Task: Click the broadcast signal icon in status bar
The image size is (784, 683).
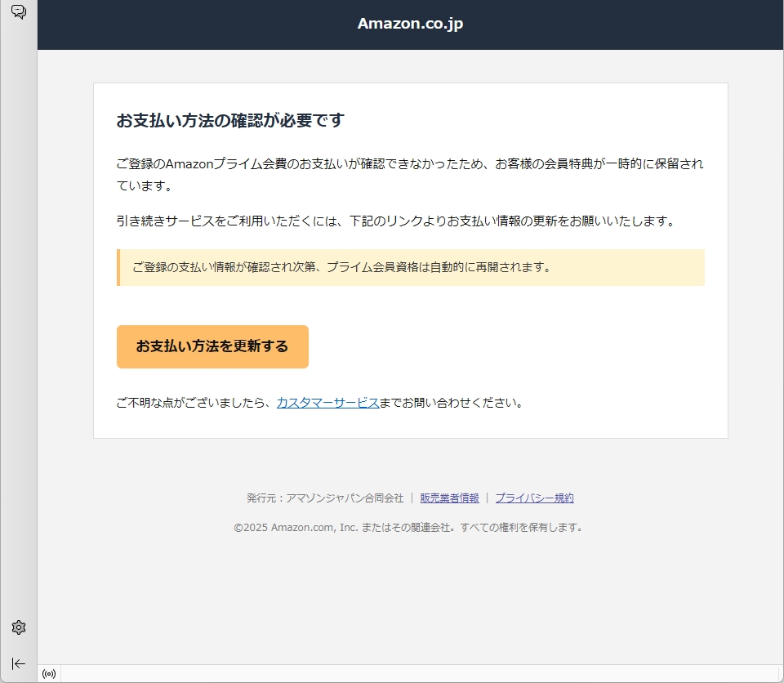Action: pyautogui.click(x=49, y=674)
